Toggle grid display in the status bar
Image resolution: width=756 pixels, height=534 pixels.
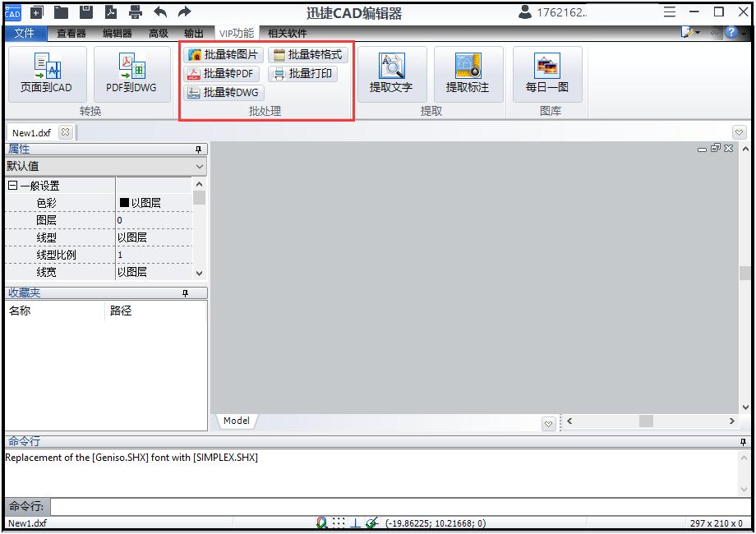pos(339,521)
